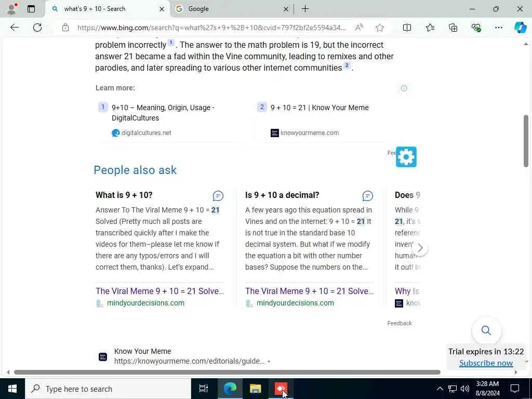532x399 pixels.
Task: Click mindyourdecisions.com under 'Is 9 + 10 a decimal?'
Action: pos(295,303)
